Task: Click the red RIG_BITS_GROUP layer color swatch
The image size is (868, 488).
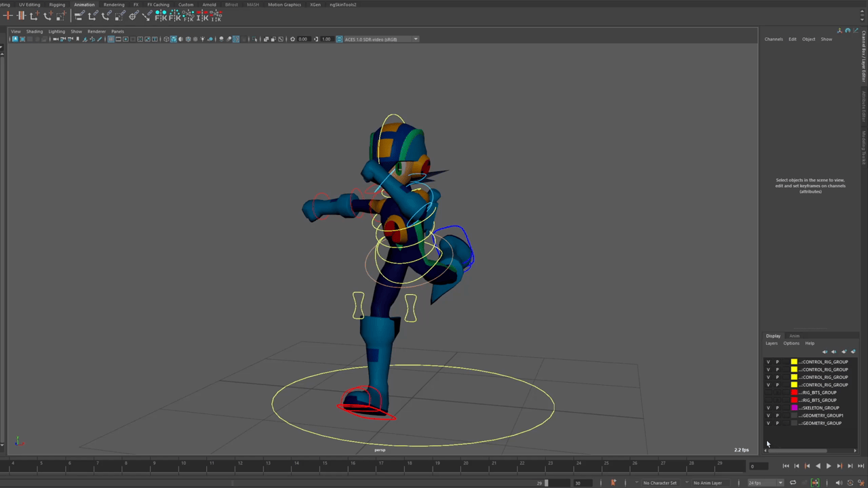Action: pyautogui.click(x=794, y=392)
